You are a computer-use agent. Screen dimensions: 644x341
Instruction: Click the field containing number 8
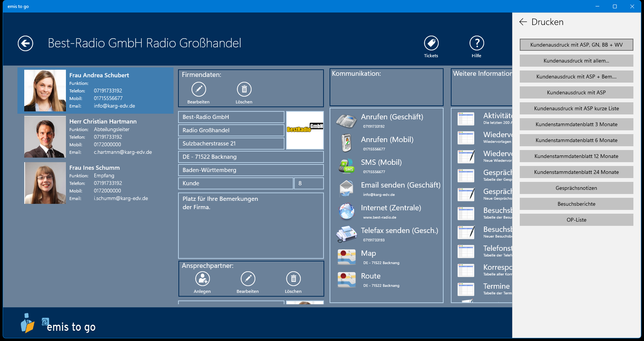click(309, 183)
